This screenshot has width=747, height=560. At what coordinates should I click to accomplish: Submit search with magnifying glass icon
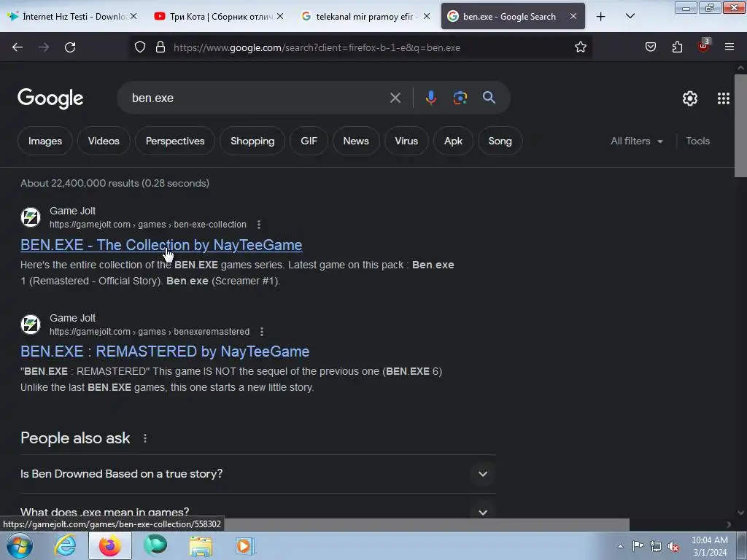click(x=489, y=98)
